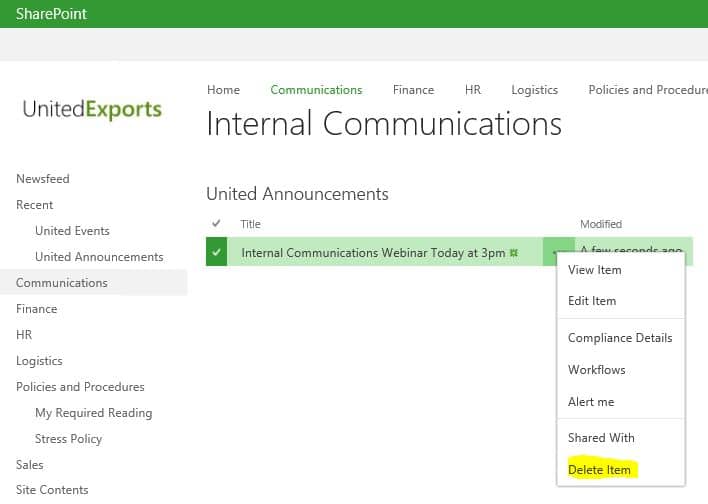Sort the list by the Modified column
708x504 pixels.
(601, 224)
